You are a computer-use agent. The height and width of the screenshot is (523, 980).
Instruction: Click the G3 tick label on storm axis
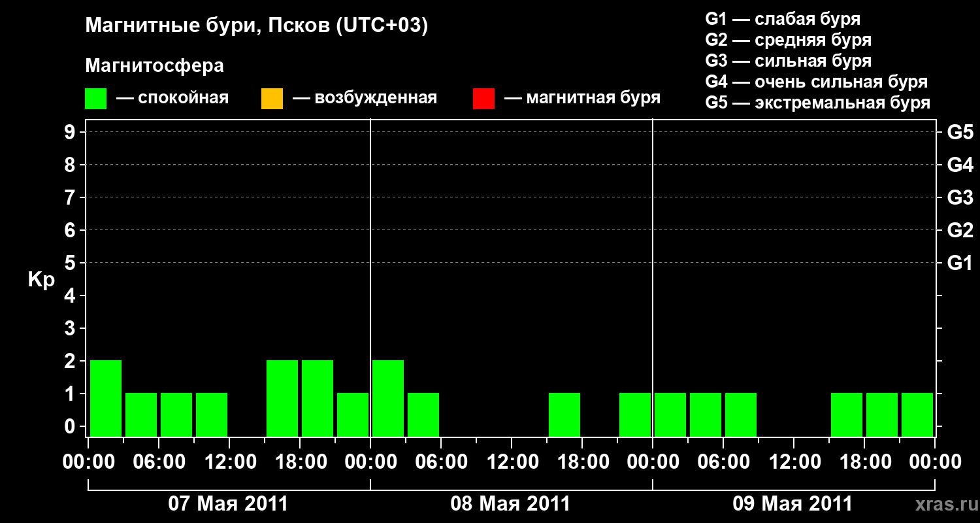(x=960, y=197)
